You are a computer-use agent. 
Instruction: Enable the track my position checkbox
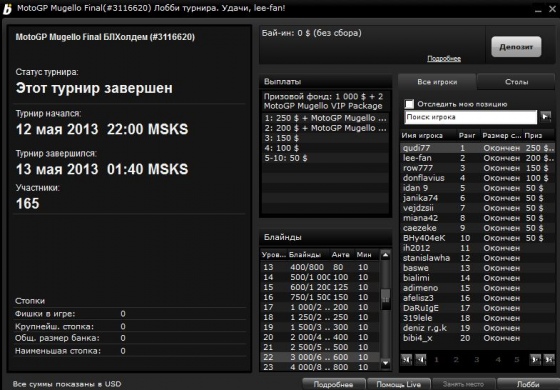(x=409, y=104)
